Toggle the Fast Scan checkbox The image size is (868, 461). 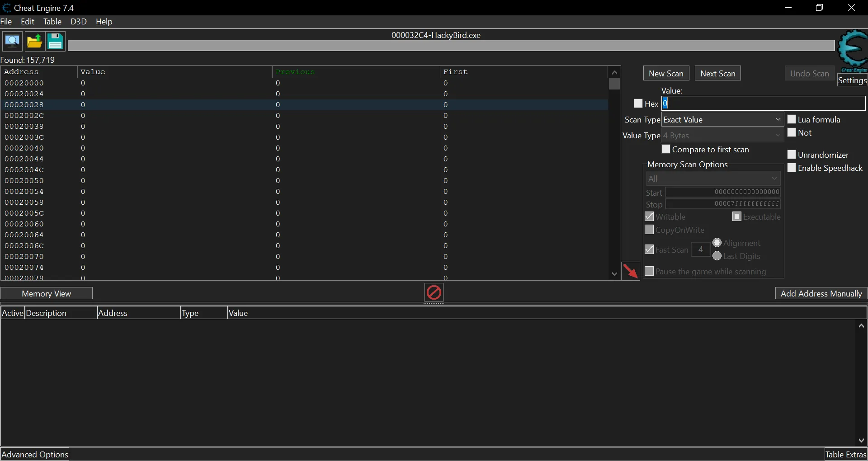pyautogui.click(x=649, y=249)
